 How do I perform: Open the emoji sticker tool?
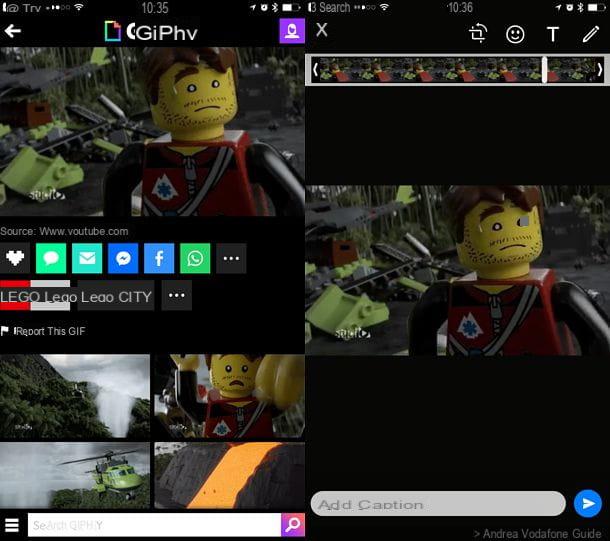515,34
